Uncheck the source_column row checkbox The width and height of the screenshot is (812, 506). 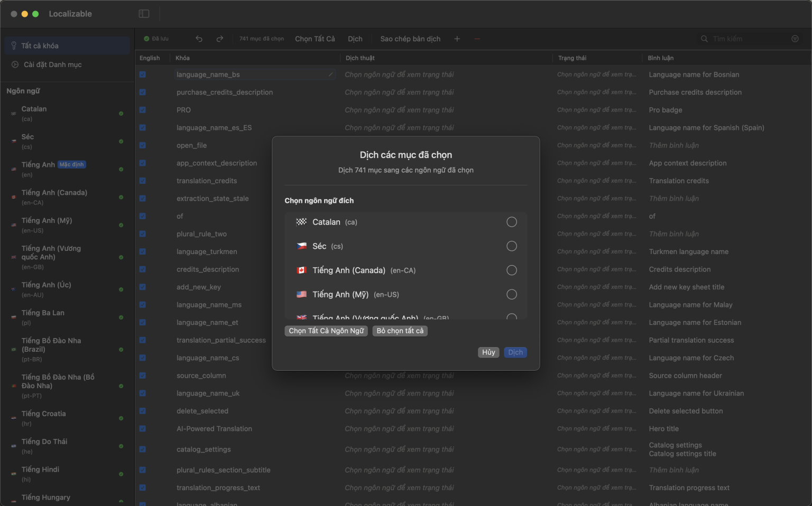point(143,376)
